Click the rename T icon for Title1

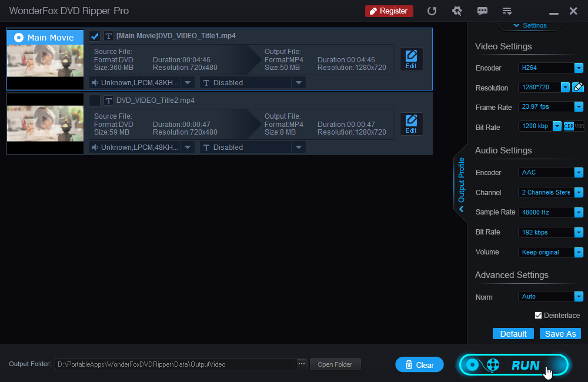coord(108,36)
